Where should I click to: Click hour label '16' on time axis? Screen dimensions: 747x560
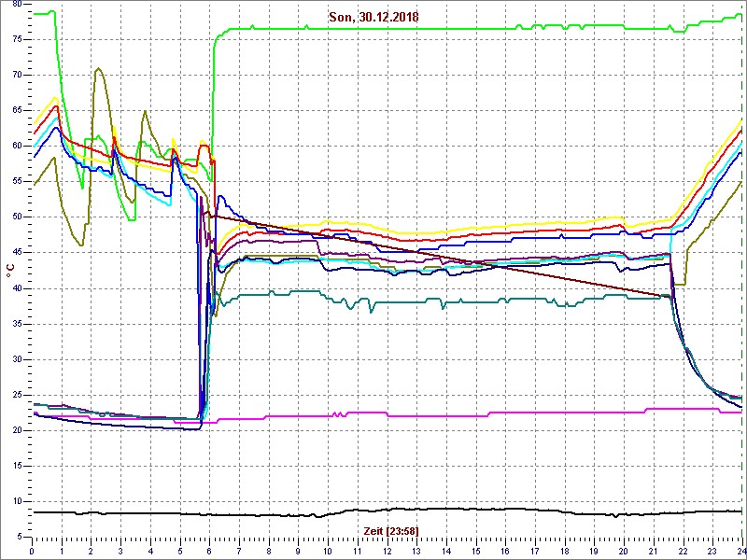505,551
